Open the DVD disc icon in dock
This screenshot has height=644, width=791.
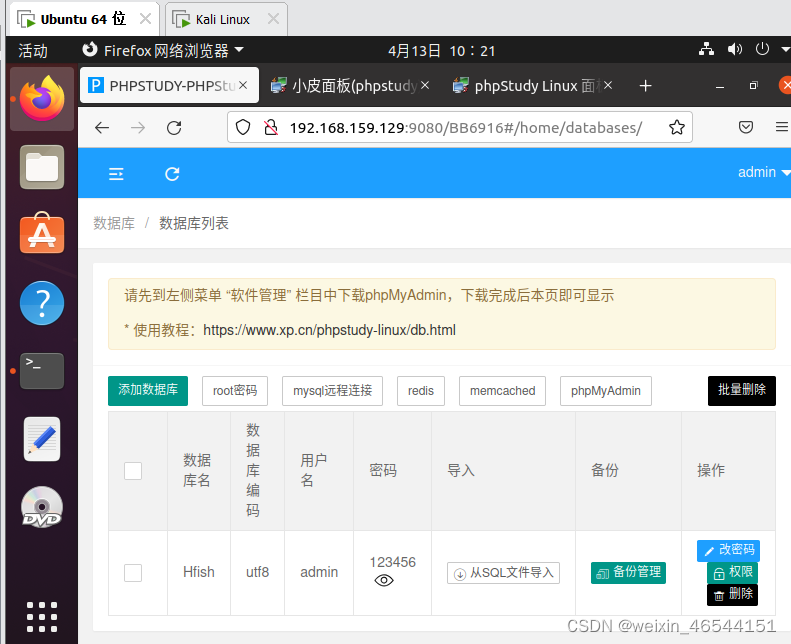click(42, 507)
